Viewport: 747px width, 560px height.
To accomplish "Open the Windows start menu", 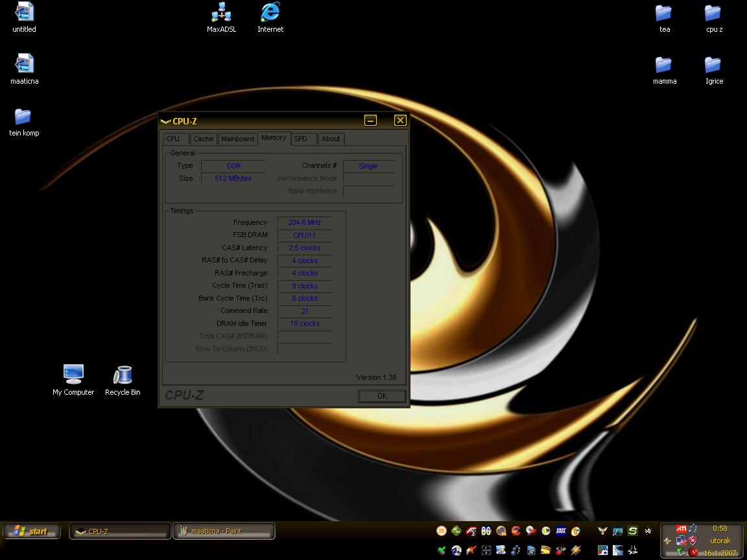I will pyautogui.click(x=32, y=531).
